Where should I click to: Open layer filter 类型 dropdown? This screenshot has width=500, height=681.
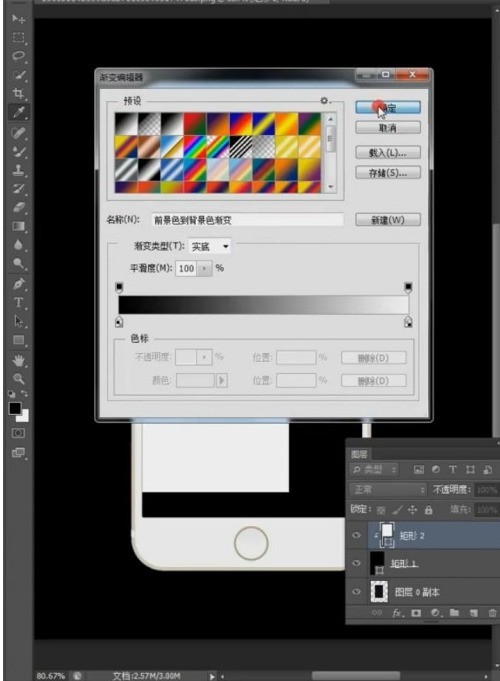pos(374,469)
